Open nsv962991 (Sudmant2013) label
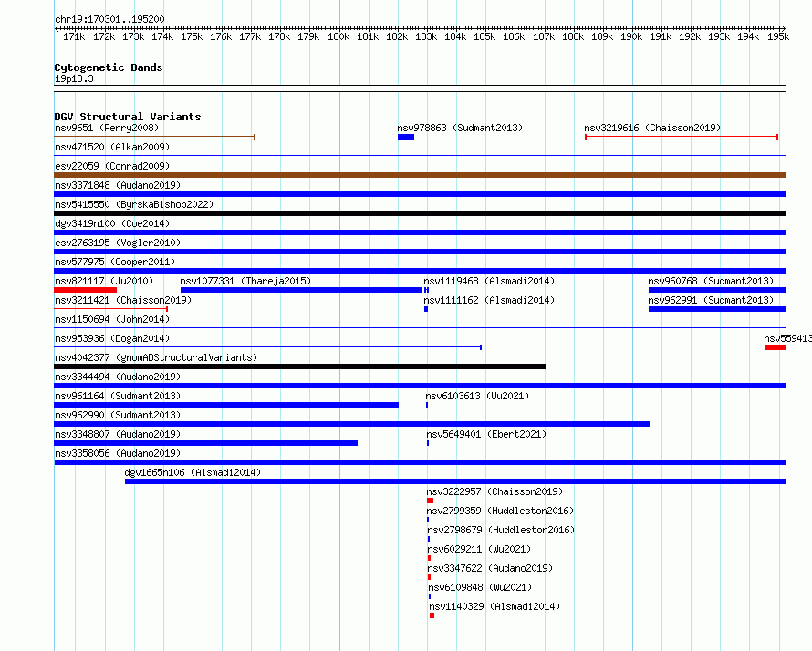 711,300
